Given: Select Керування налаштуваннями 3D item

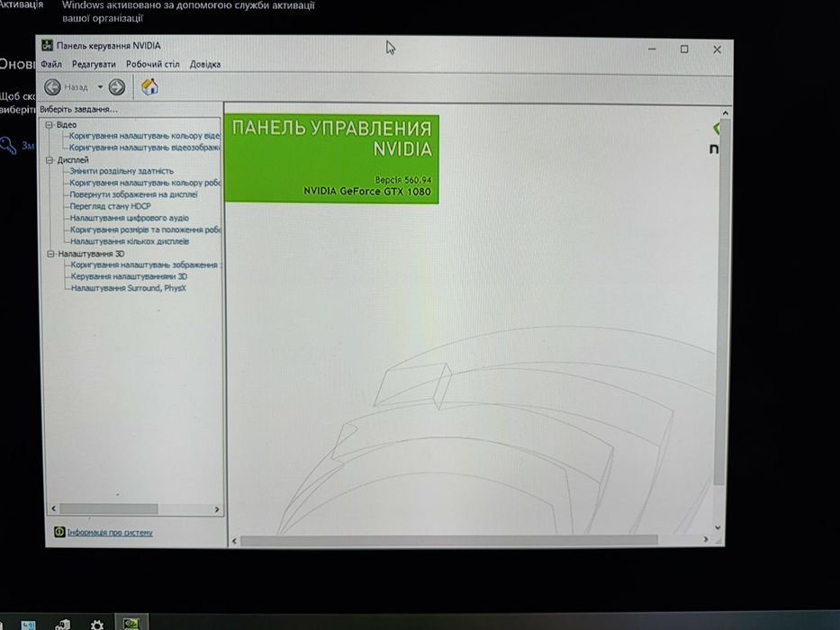Looking at the screenshot, I should [x=129, y=276].
